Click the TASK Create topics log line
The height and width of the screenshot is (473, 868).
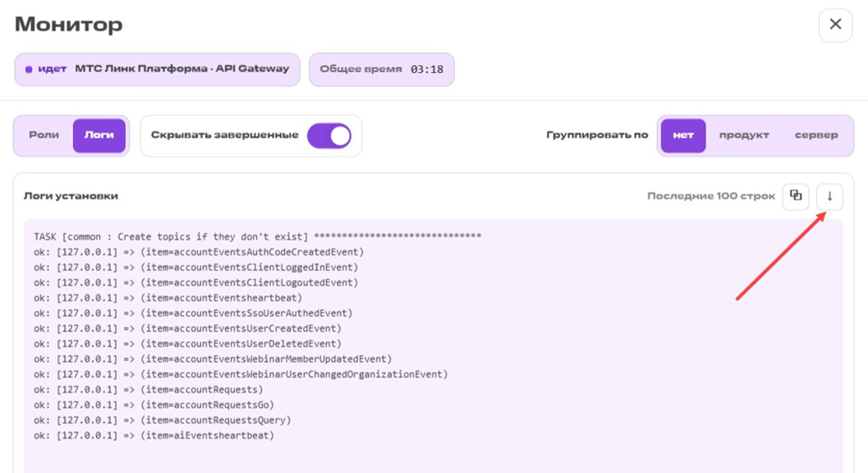click(257, 236)
